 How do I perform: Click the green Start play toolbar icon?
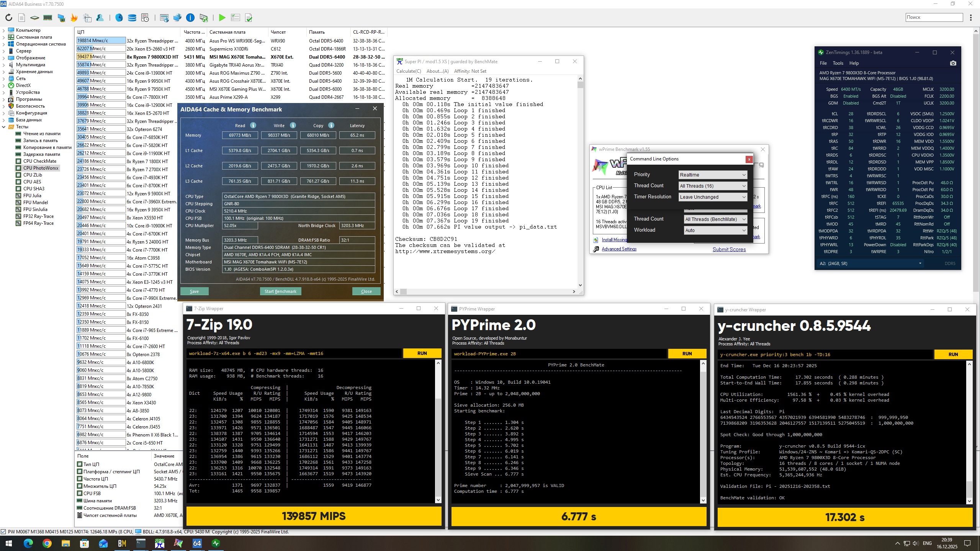click(222, 18)
